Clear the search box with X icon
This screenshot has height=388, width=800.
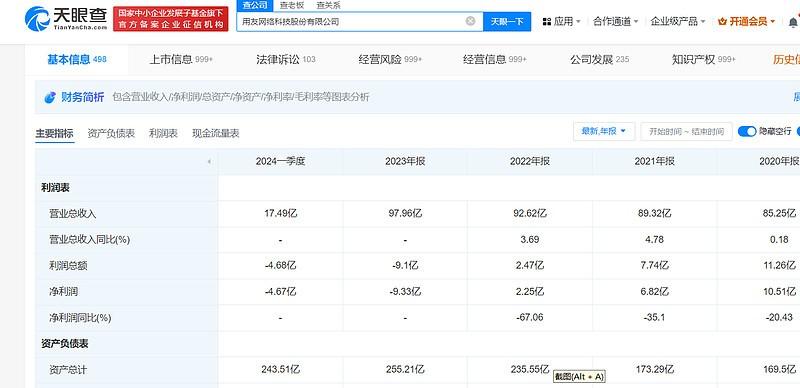pos(470,21)
